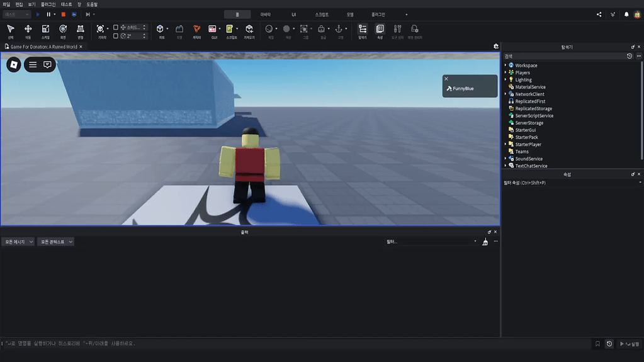Select ReplicatedStorage in Explorer
This screenshot has height=362, width=644.
[x=533, y=108]
